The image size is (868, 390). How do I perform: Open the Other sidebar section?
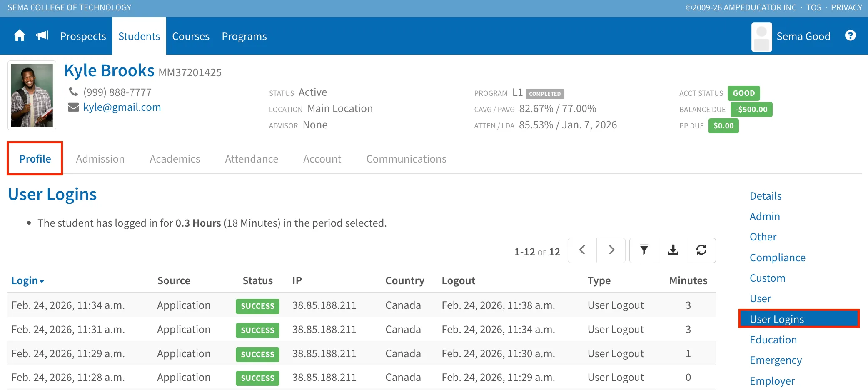click(763, 237)
